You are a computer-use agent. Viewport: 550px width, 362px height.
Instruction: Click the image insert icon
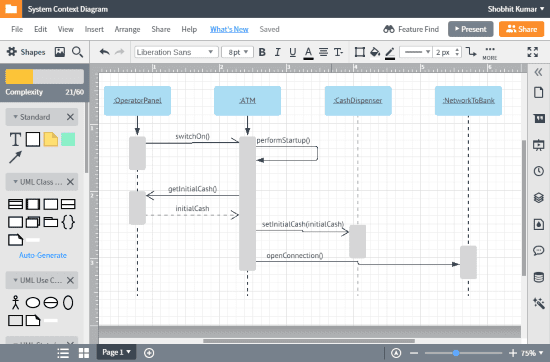tap(60, 52)
